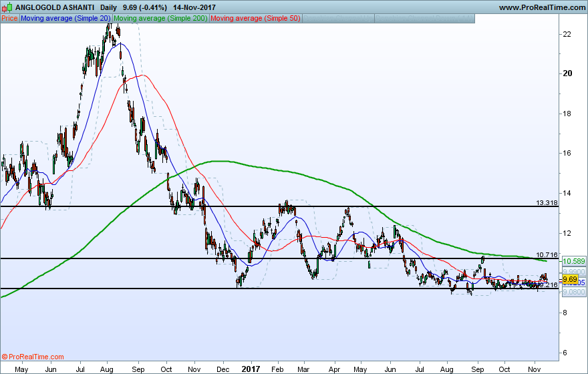Select the faded Donchian Channel Down label

(x=425, y=18)
